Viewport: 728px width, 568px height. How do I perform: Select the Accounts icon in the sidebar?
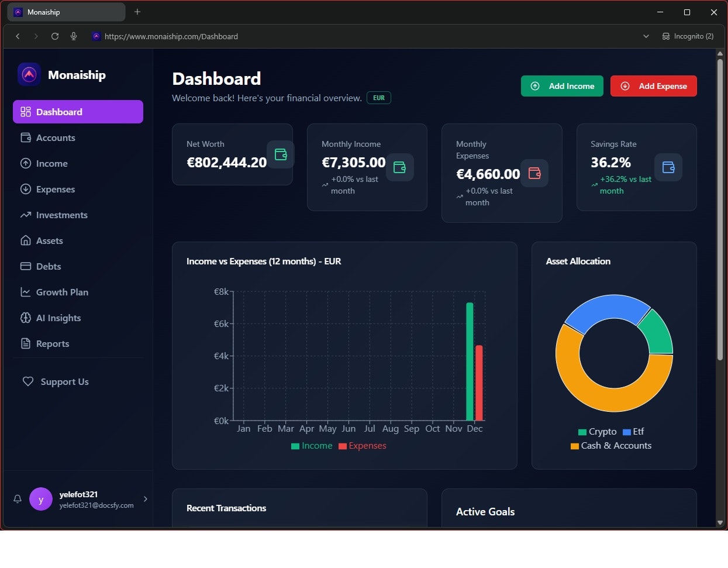26,137
